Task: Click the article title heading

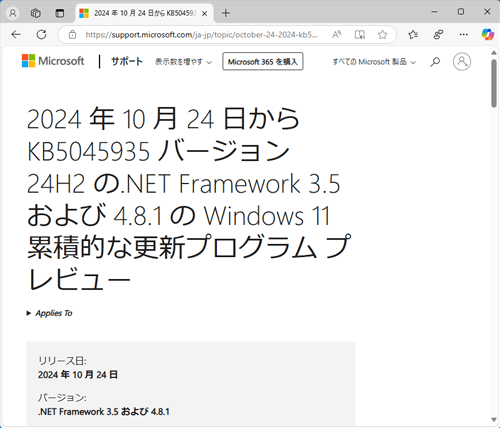Action: coord(188,199)
